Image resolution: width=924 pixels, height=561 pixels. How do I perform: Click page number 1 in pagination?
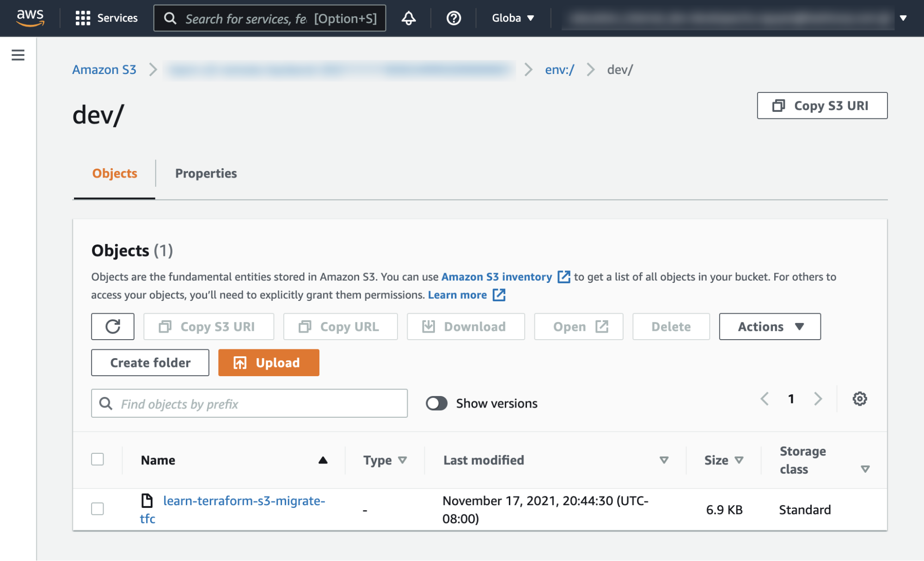pyautogui.click(x=791, y=398)
